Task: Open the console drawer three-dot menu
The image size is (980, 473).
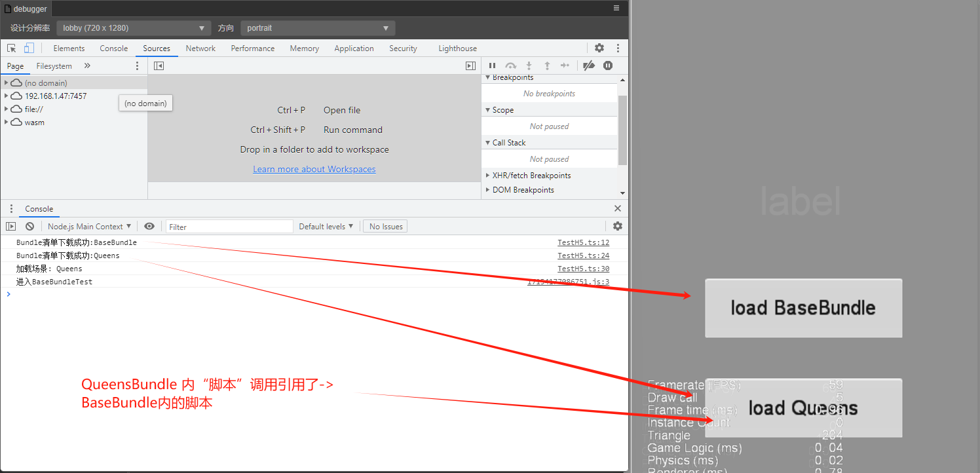Action: click(11, 208)
